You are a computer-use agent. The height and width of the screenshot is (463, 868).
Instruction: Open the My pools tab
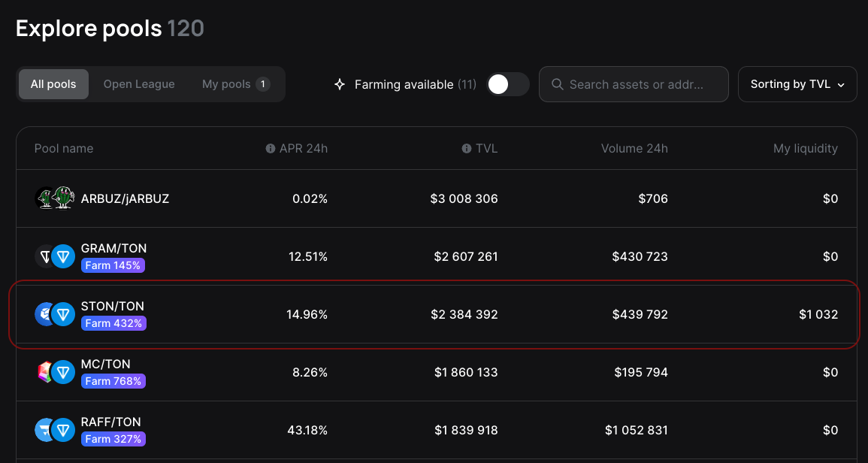coord(236,84)
